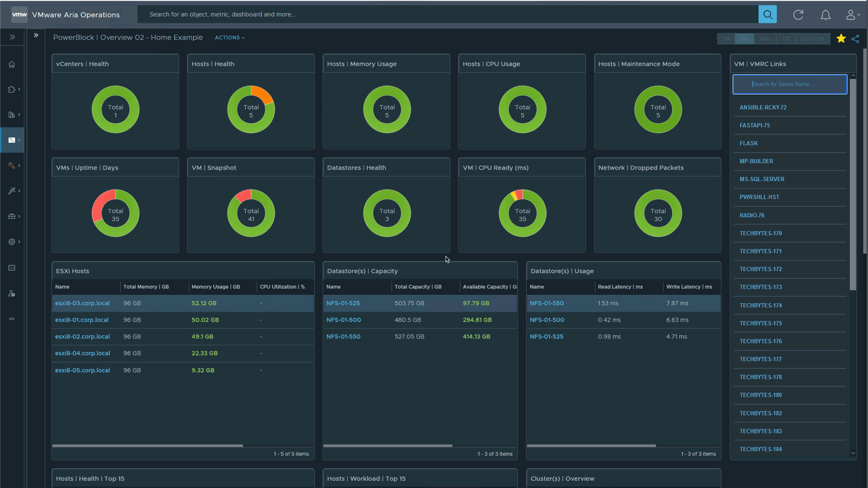The image size is (868, 488).
Task: Click the Search for Server Name field
Action: [789, 84]
